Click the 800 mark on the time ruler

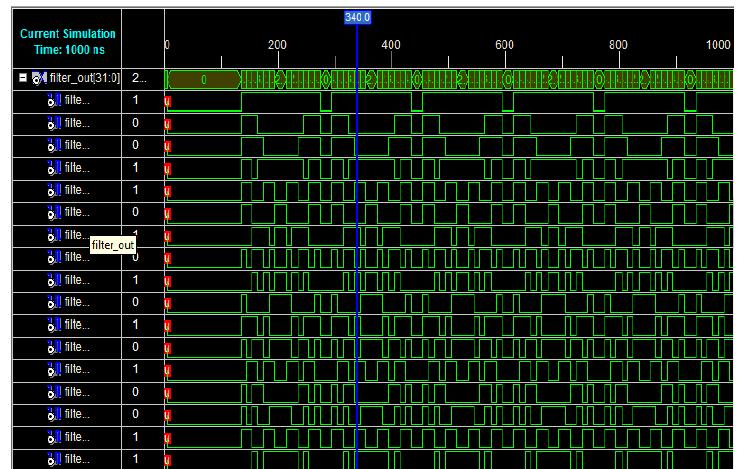pyautogui.click(x=618, y=45)
